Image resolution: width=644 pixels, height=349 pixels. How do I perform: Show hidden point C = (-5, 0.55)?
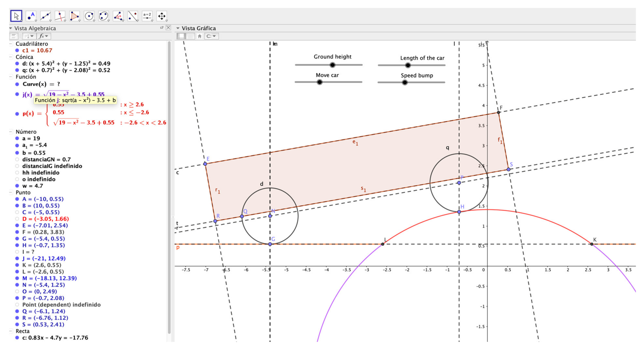(x=17, y=212)
